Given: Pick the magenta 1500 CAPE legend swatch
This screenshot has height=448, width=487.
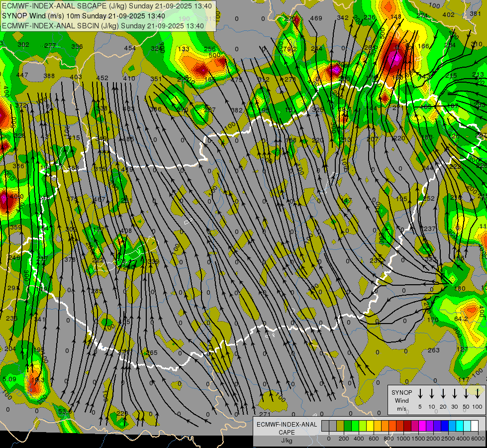Looking at the screenshot, I should coord(422,426).
